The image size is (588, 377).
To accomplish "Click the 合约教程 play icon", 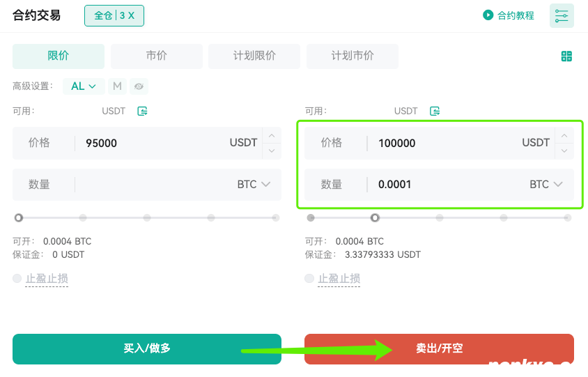I will click(x=488, y=15).
